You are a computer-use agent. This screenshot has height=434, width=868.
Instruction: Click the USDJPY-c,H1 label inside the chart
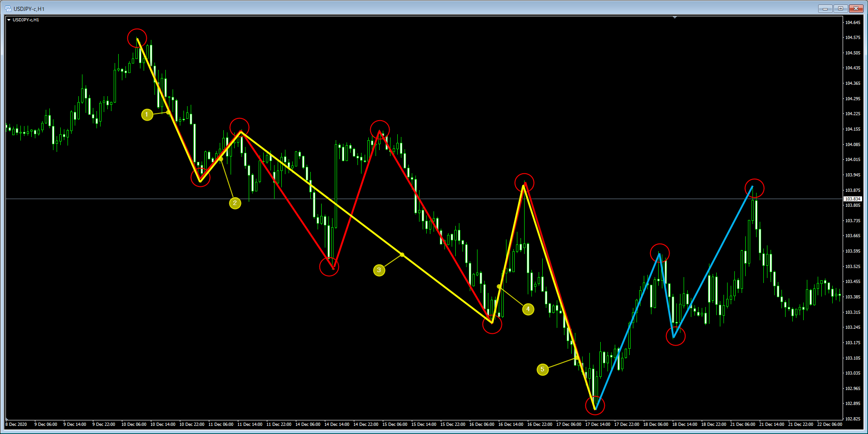click(x=26, y=20)
